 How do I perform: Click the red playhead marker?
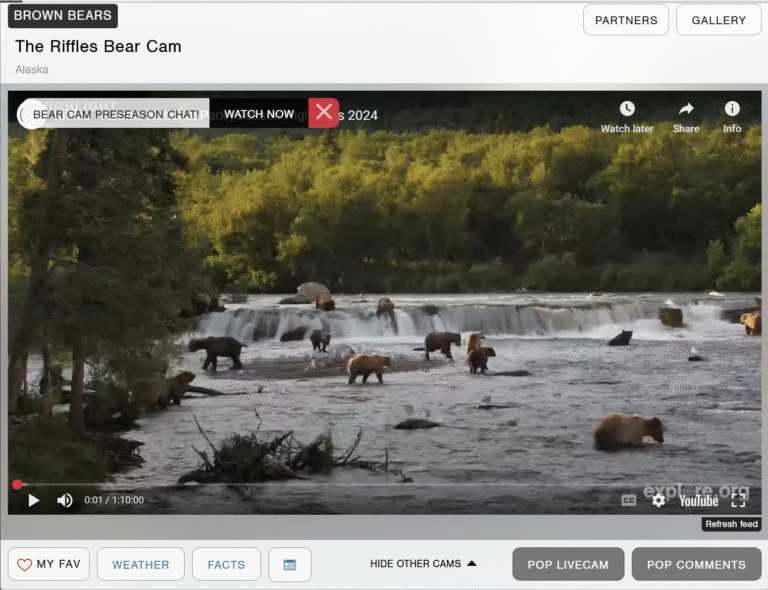point(17,484)
